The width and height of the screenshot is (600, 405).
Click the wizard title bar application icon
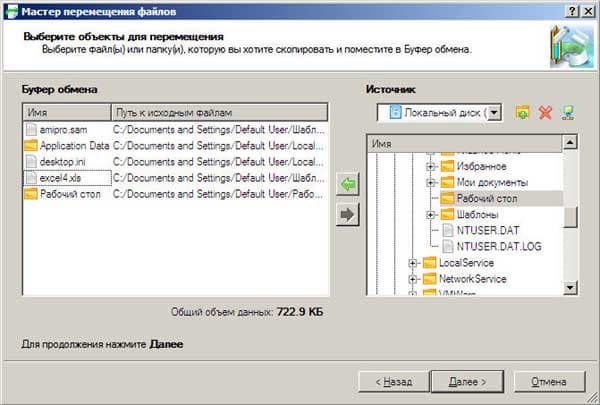(11, 11)
